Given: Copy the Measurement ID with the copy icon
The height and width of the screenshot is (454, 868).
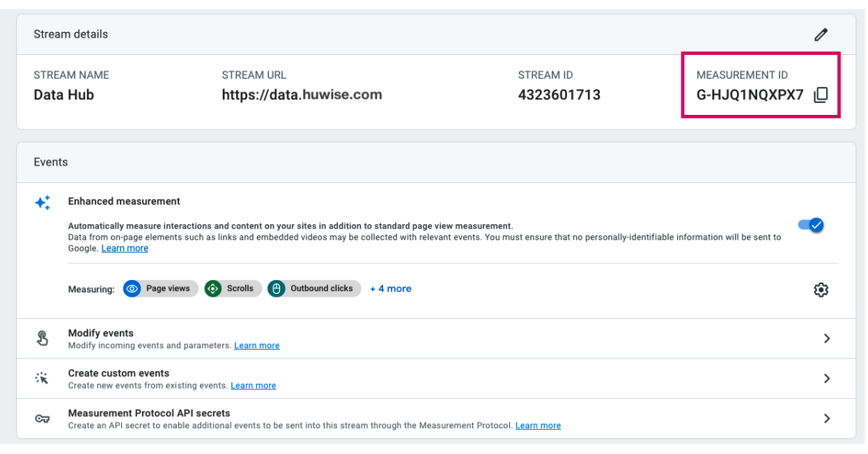Looking at the screenshot, I should point(821,95).
